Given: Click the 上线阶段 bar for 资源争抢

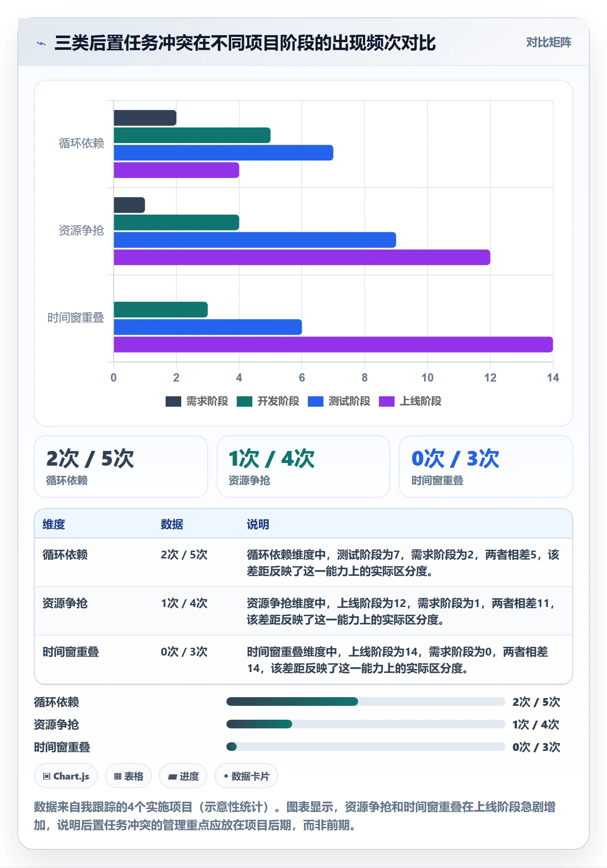Looking at the screenshot, I should pyautogui.click(x=302, y=257).
